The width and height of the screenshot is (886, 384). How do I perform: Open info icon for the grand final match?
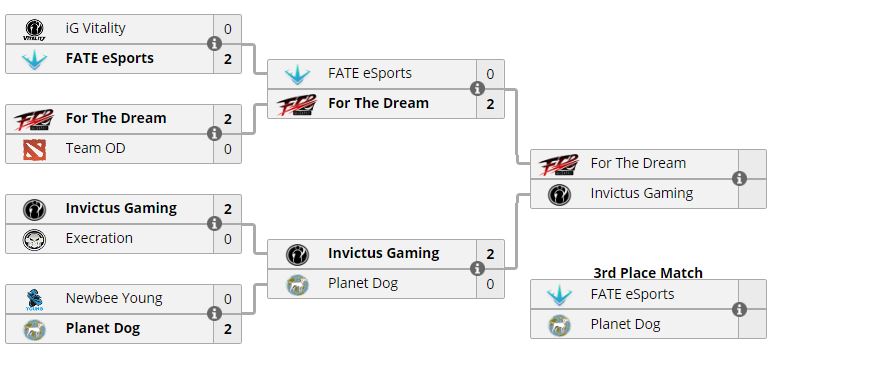(x=739, y=178)
